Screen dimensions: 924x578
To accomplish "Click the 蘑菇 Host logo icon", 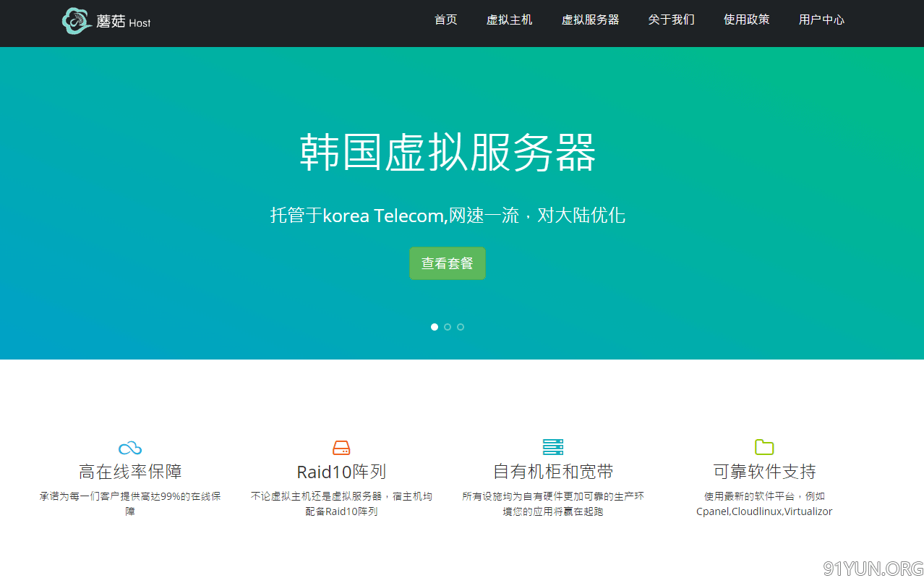I will pos(77,21).
